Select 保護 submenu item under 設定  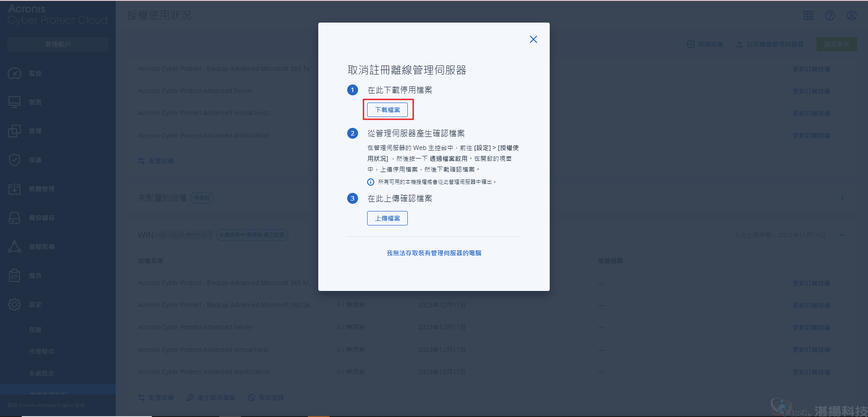35,330
